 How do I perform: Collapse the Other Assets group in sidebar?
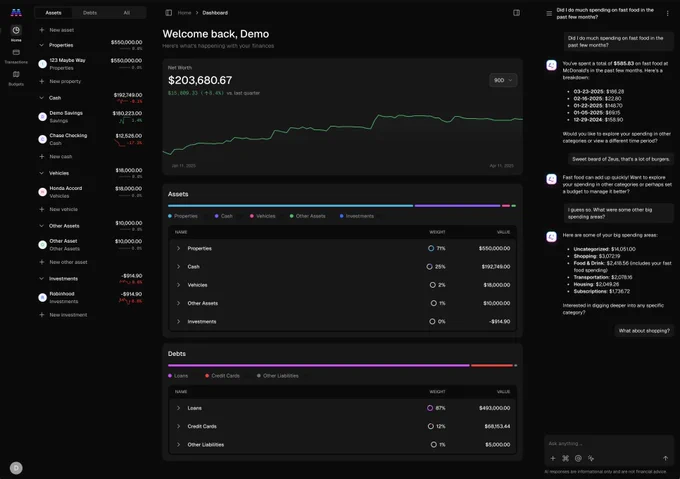[42, 226]
